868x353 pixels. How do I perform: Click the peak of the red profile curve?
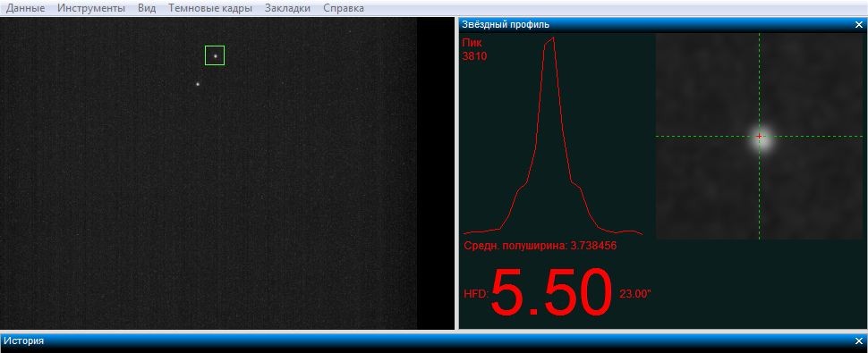pyautogui.click(x=552, y=38)
